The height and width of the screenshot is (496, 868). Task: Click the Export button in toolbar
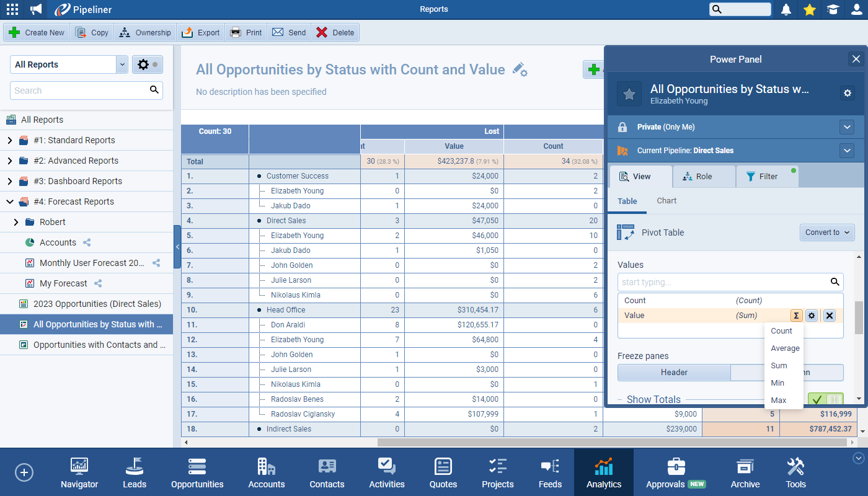pyautogui.click(x=201, y=33)
